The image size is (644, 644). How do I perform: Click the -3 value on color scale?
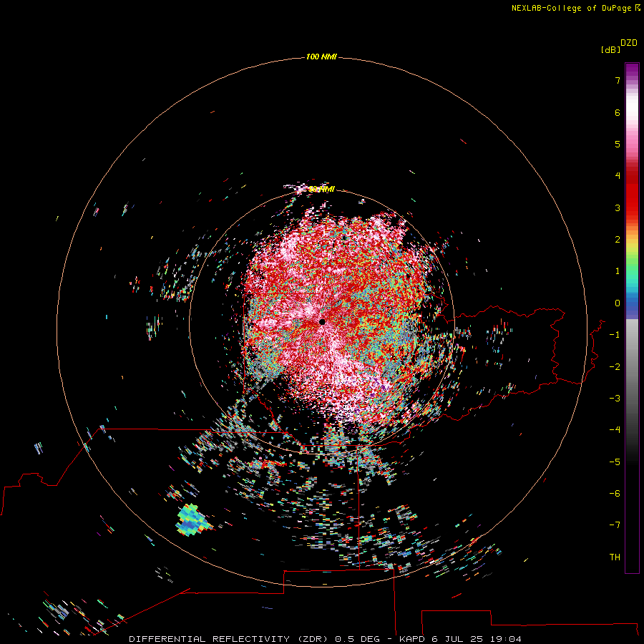[x=615, y=399]
